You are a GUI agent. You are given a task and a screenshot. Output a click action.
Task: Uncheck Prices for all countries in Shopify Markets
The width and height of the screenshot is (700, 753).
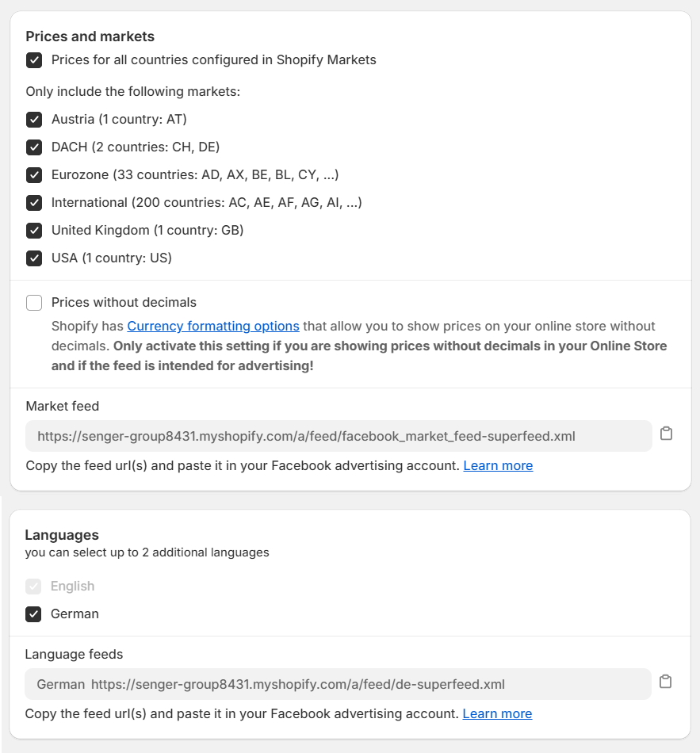pyautogui.click(x=34, y=60)
